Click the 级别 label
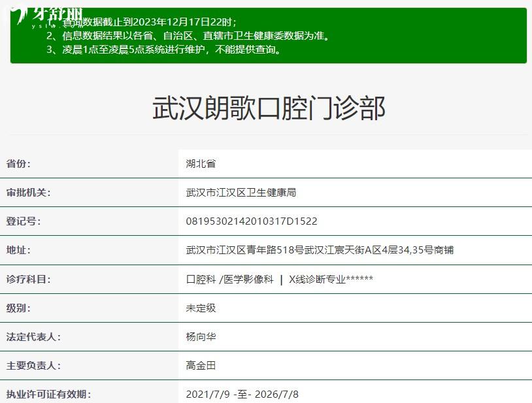Screen dimensions: 532x403 (x=18, y=308)
